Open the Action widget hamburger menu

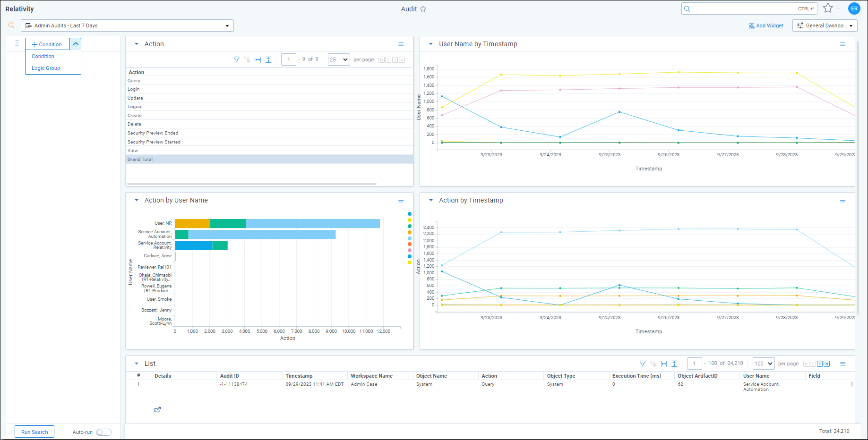pos(401,44)
